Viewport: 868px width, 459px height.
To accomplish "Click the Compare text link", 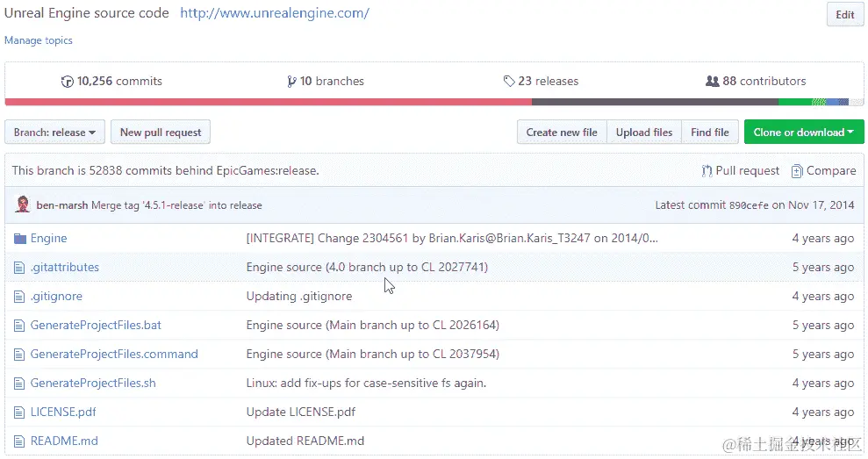I will (831, 171).
